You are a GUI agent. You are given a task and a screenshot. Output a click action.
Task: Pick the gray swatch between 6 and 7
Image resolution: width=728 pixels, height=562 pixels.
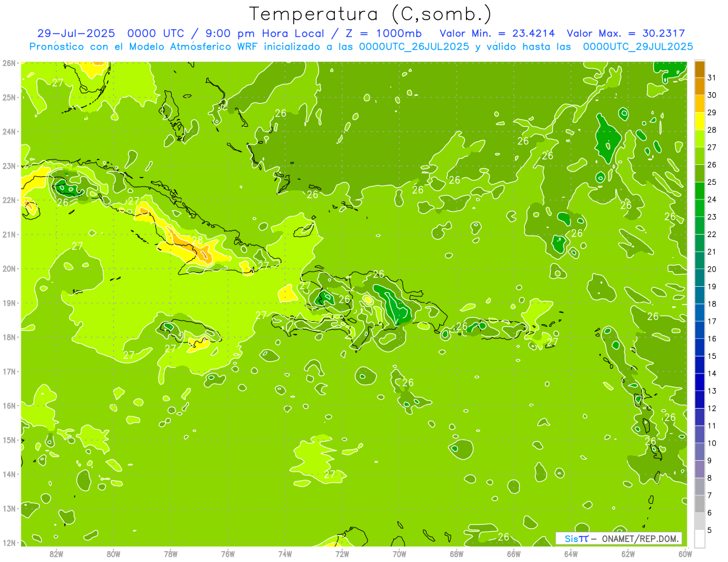click(699, 504)
